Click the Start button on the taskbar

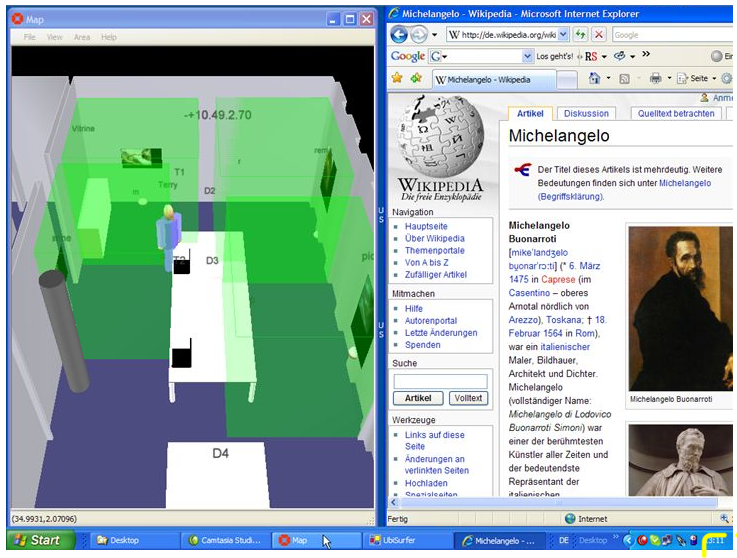tap(41, 540)
